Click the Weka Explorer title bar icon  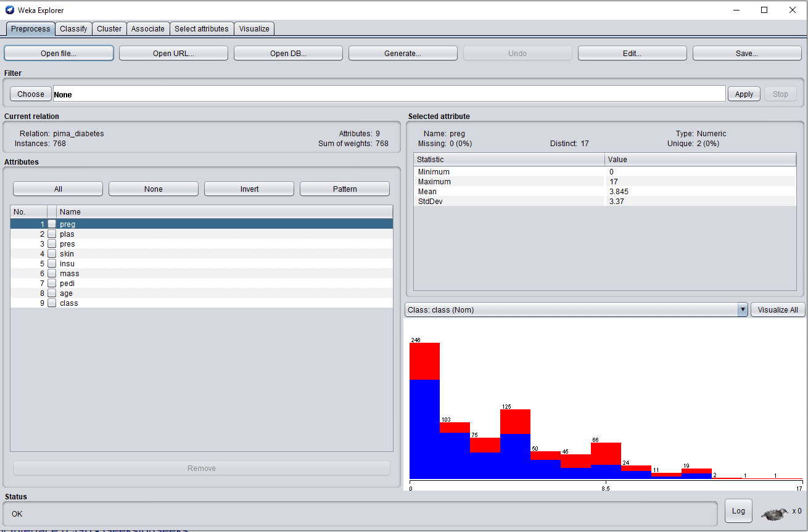pyautogui.click(x=9, y=10)
